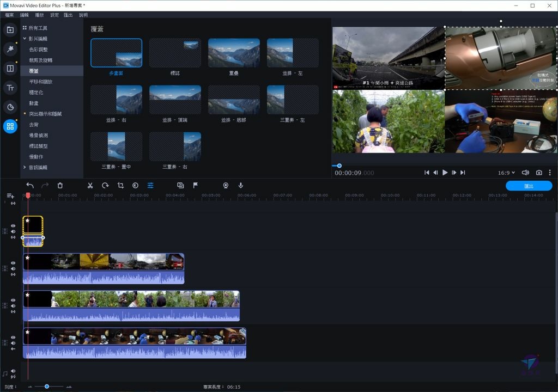558x392 pixels.
Task: Skip to the next clip
Action: (463, 173)
